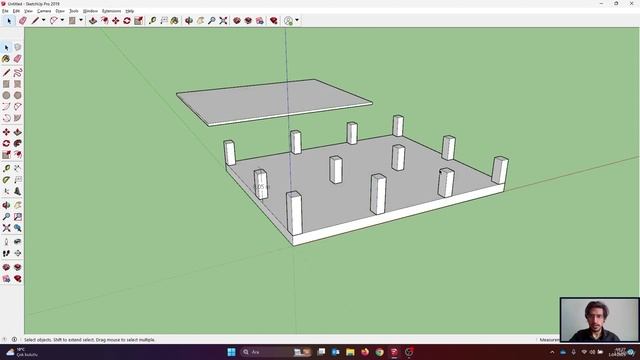This screenshot has height=360, width=640.
Task: Select the Zoom Window tool
Action: pyautogui.click(x=18, y=217)
